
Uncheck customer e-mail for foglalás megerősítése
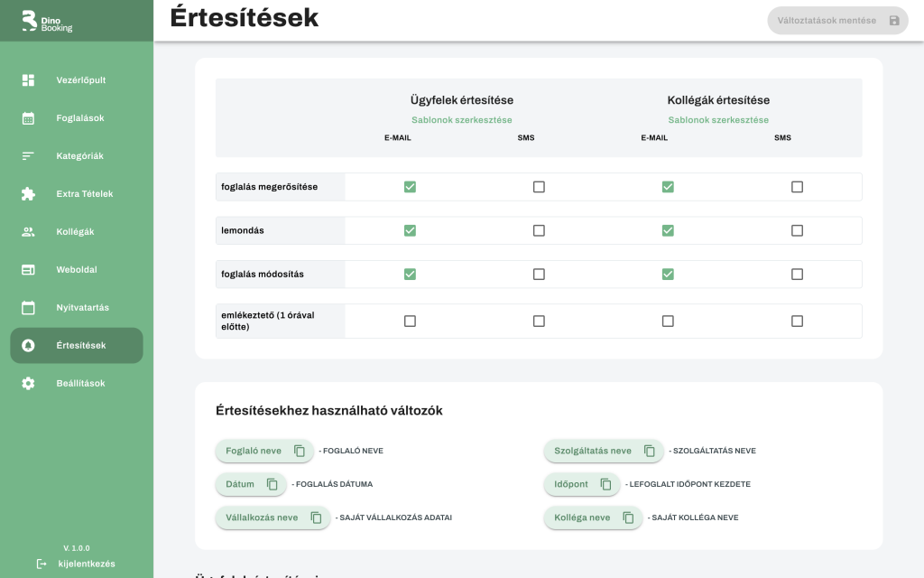410,187
